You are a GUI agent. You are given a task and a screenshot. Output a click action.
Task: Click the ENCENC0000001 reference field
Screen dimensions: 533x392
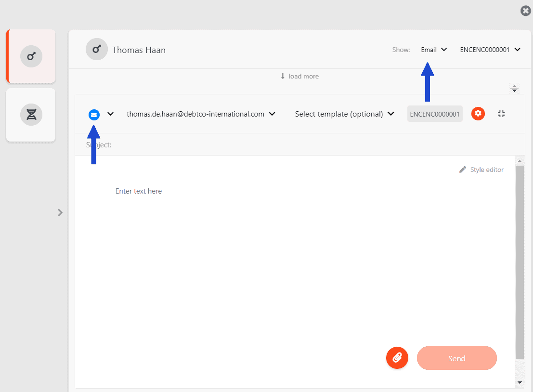pyautogui.click(x=435, y=114)
